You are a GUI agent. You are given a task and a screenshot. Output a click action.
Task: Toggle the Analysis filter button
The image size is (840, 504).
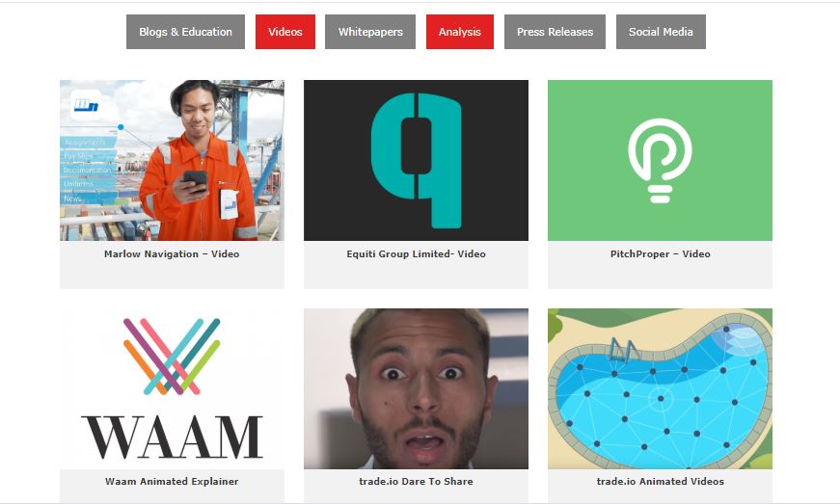[x=460, y=32]
